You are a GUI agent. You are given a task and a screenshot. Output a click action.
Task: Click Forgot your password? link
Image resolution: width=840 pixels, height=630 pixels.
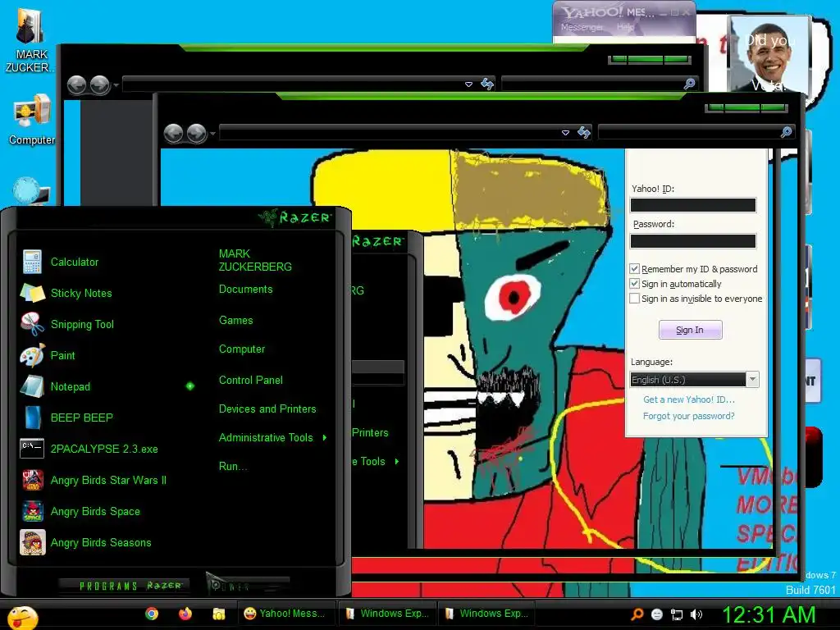click(x=688, y=416)
